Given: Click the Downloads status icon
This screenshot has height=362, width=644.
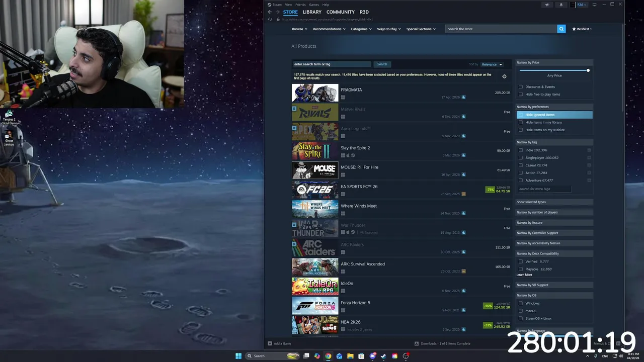Looking at the screenshot, I should click(417, 343).
